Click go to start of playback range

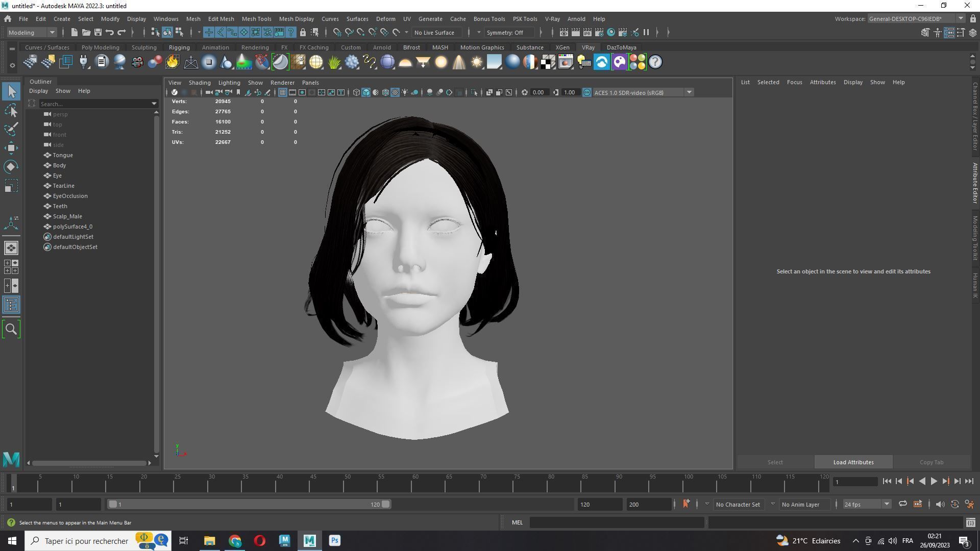click(887, 481)
